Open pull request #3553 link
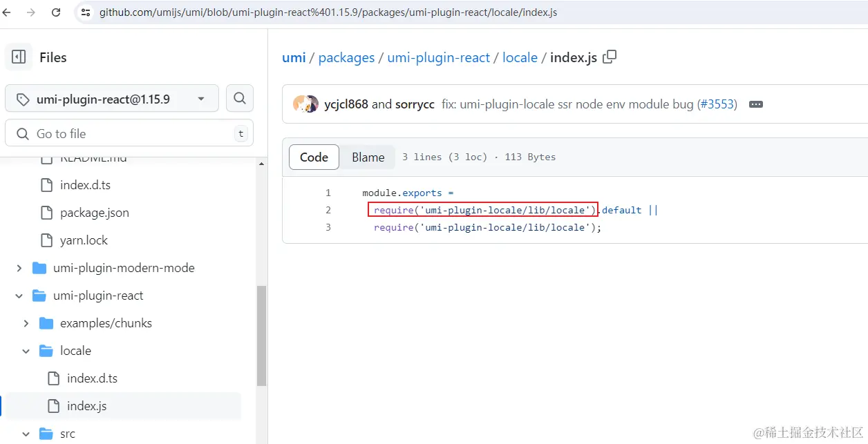 717,104
